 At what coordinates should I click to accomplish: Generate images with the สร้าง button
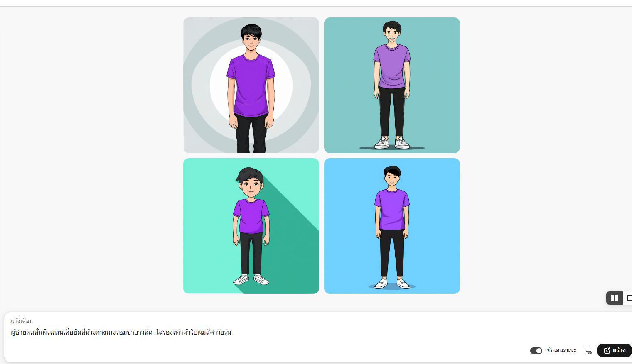pyautogui.click(x=615, y=350)
